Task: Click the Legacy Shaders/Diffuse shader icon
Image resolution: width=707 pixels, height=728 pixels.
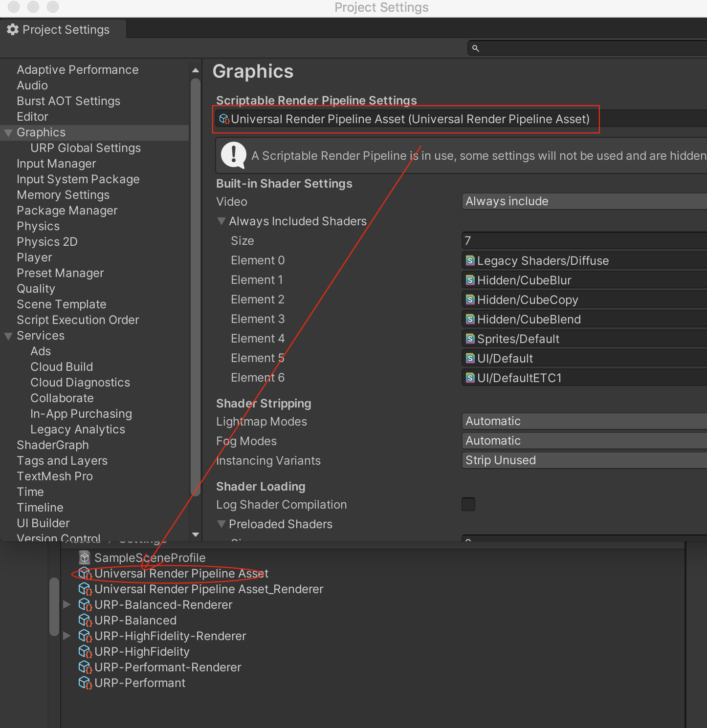Action: pyautogui.click(x=470, y=261)
